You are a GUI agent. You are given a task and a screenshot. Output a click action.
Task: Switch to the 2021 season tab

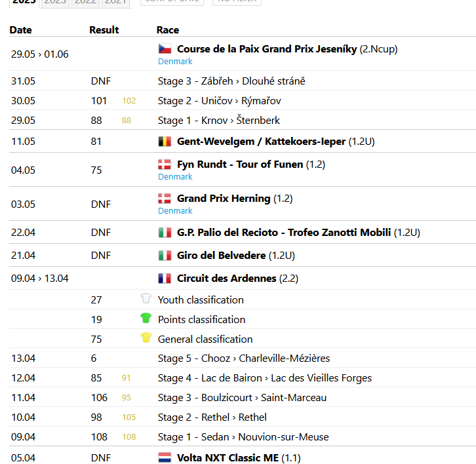click(x=115, y=2)
